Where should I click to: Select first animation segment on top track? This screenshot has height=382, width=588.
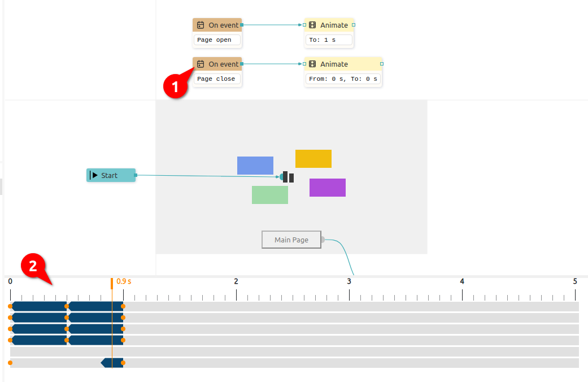point(38,307)
